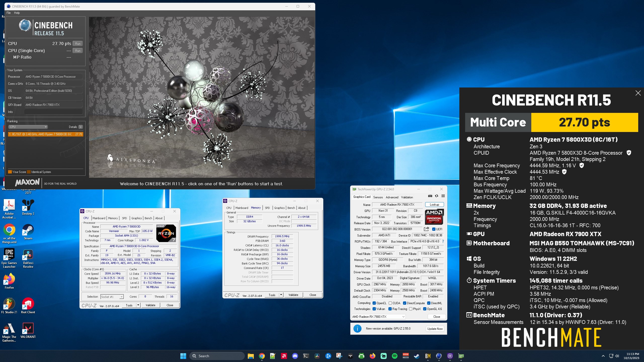Open the Riot Client desktop icon

tap(28, 306)
